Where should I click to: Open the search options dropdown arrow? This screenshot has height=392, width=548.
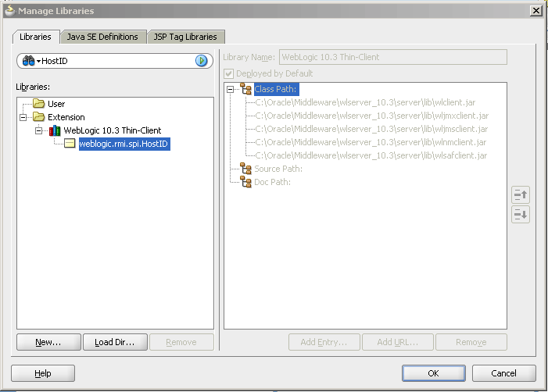pyautogui.click(x=38, y=62)
